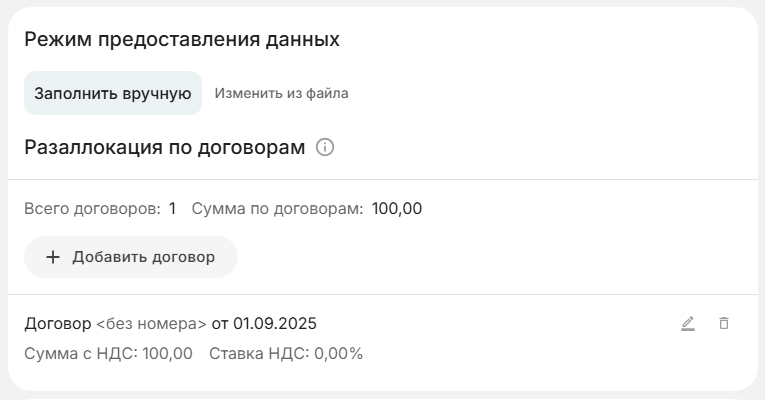The height and width of the screenshot is (400, 765).
Task: Select the "Заполнить вручную" mode tab
Action: tap(113, 94)
